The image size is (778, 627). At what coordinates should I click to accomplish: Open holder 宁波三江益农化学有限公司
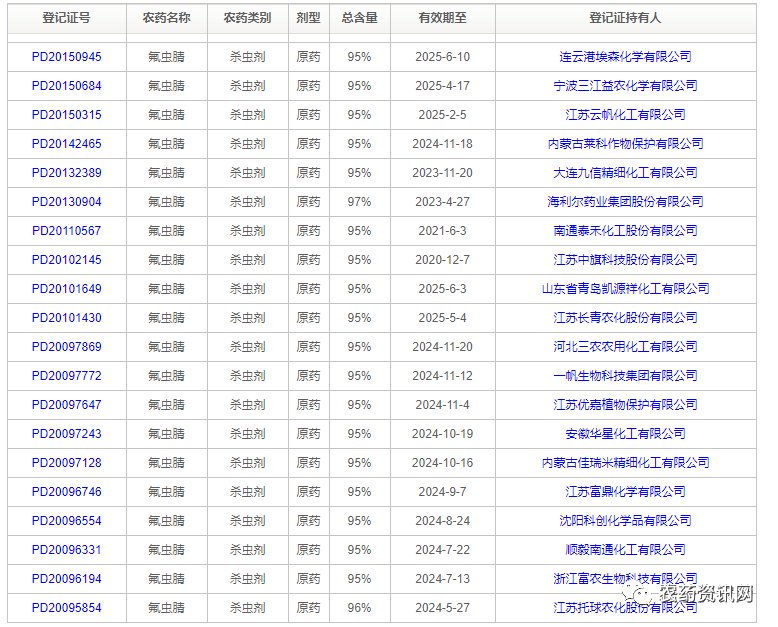pos(625,86)
